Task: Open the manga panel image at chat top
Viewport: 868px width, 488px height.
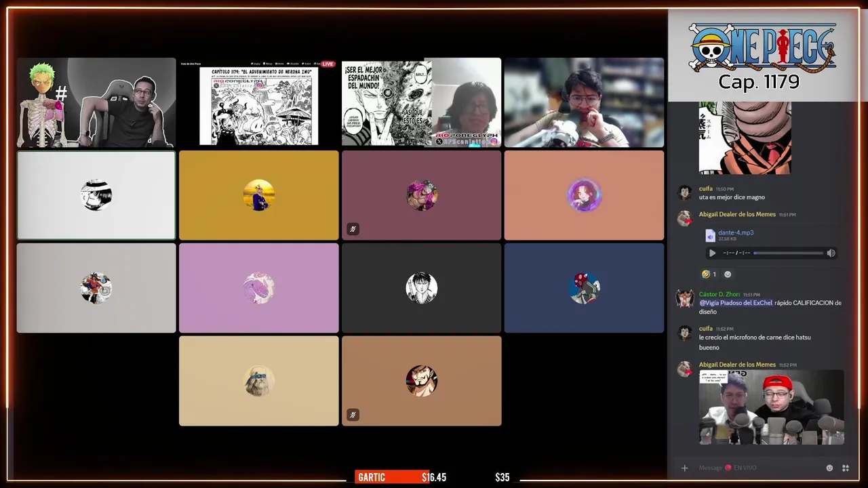Action: click(x=745, y=138)
